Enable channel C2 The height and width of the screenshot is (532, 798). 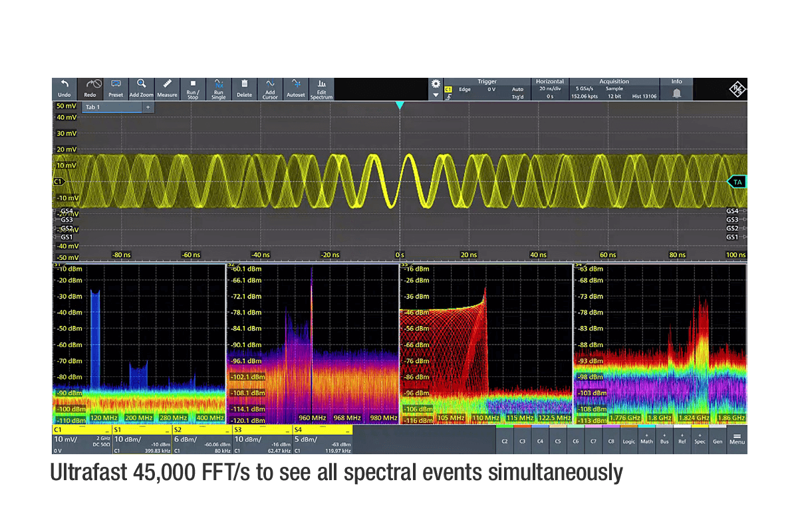pos(505,440)
